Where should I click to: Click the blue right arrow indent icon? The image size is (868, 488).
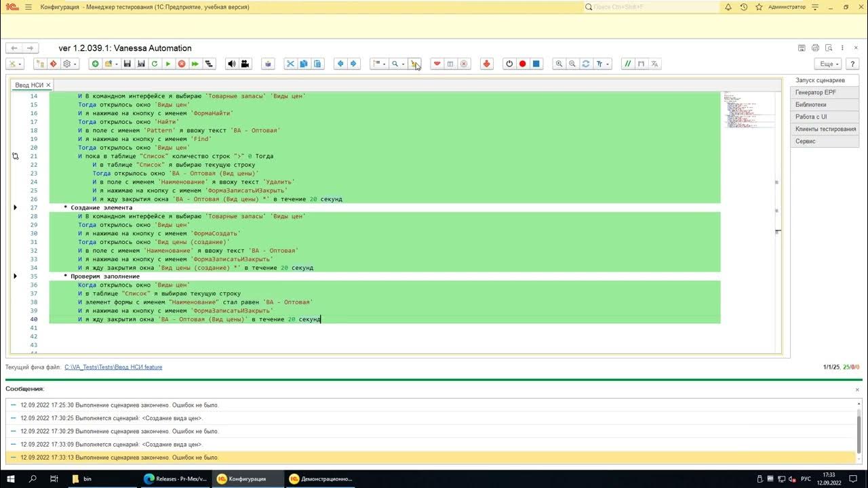pos(353,64)
